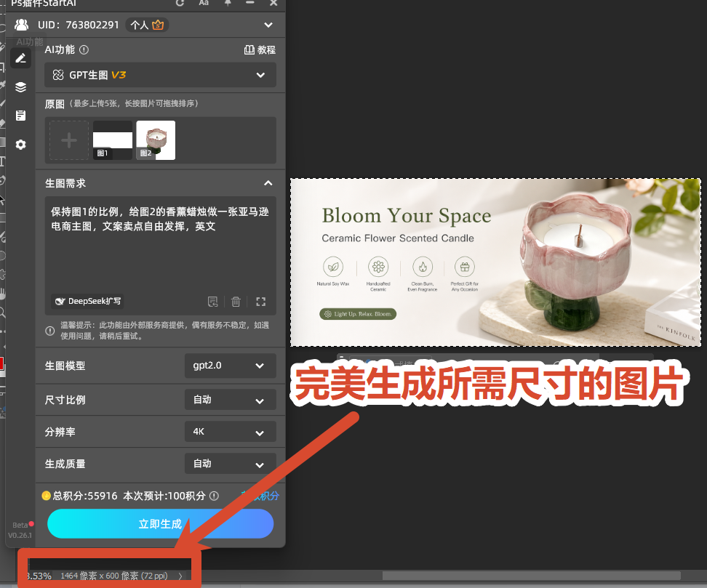Click the 总积分:55916 text
The width and height of the screenshot is (707, 588).
pyautogui.click(x=85, y=496)
